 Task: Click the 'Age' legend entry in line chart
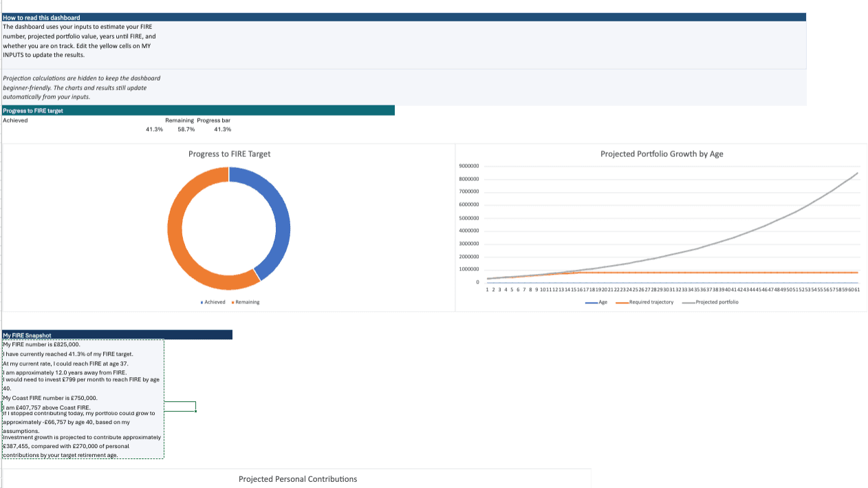(x=596, y=302)
